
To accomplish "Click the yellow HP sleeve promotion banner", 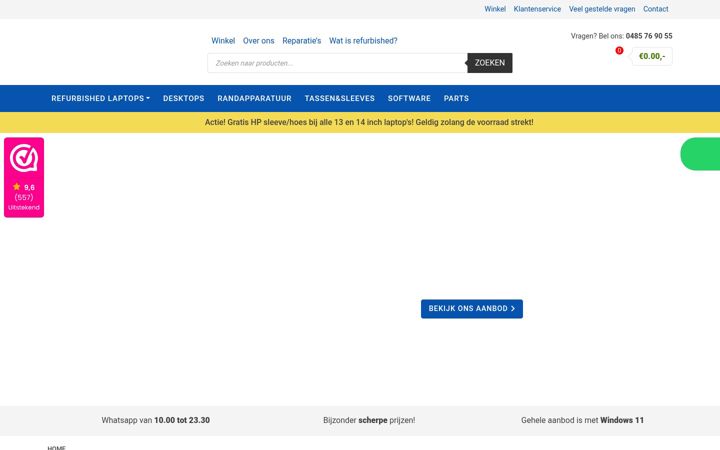I will pos(360,123).
